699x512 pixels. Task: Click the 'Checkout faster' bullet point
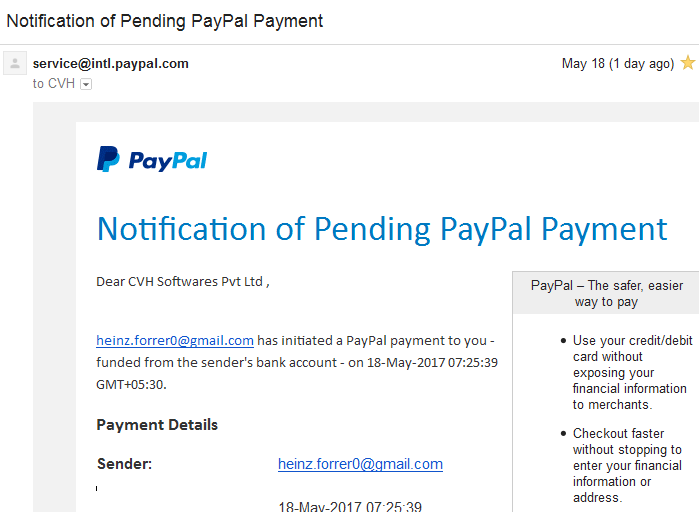click(627, 465)
